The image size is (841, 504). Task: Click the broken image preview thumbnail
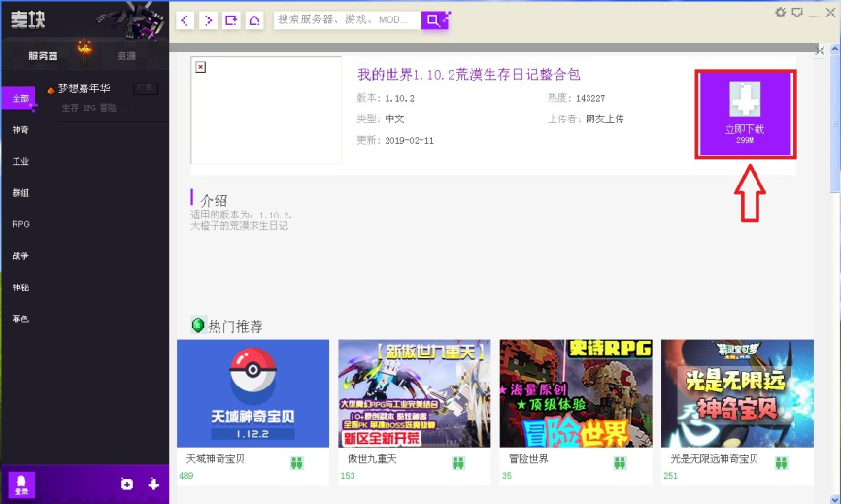(266, 110)
